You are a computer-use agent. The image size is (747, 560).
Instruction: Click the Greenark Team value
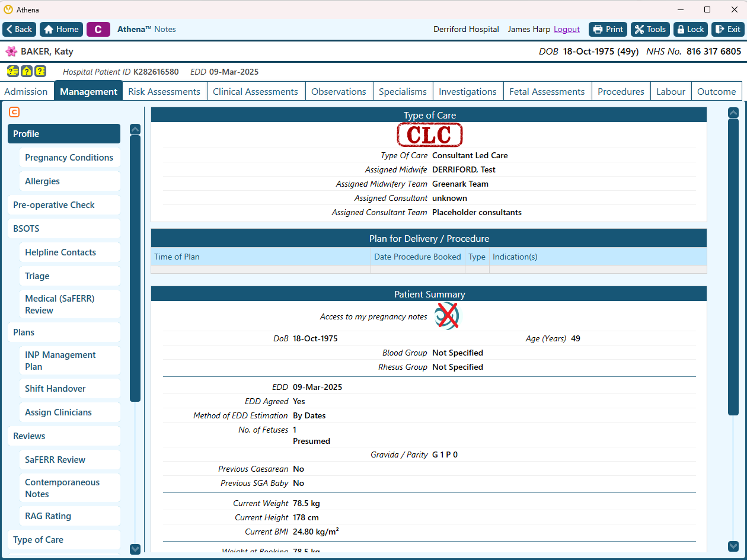pos(460,184)
